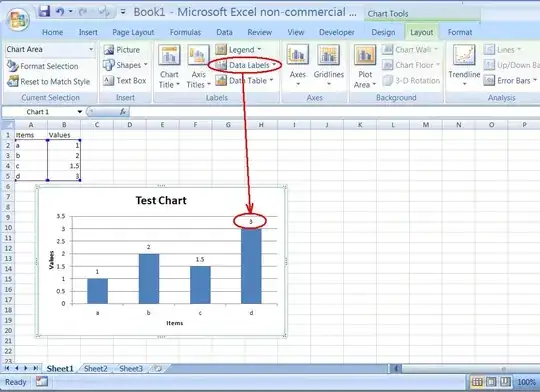Click the formula bar input field
The height and width of the screenshot is (392, 540).
coord(334,112)
